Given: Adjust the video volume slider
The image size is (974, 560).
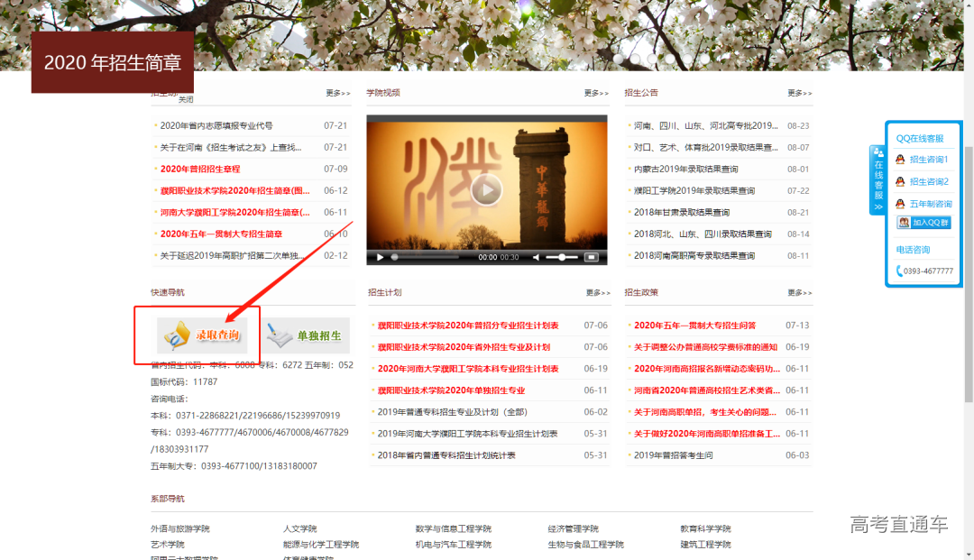Looking at the screenshot, I should (562, 257).
